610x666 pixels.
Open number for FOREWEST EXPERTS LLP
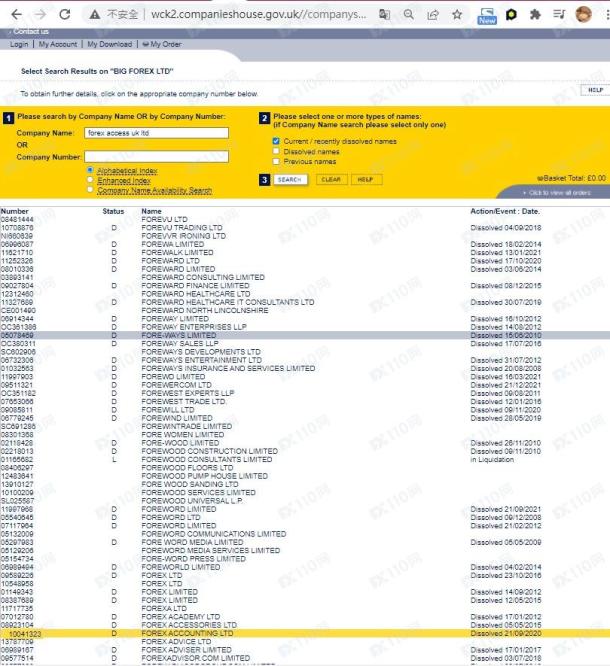[18, 393]
